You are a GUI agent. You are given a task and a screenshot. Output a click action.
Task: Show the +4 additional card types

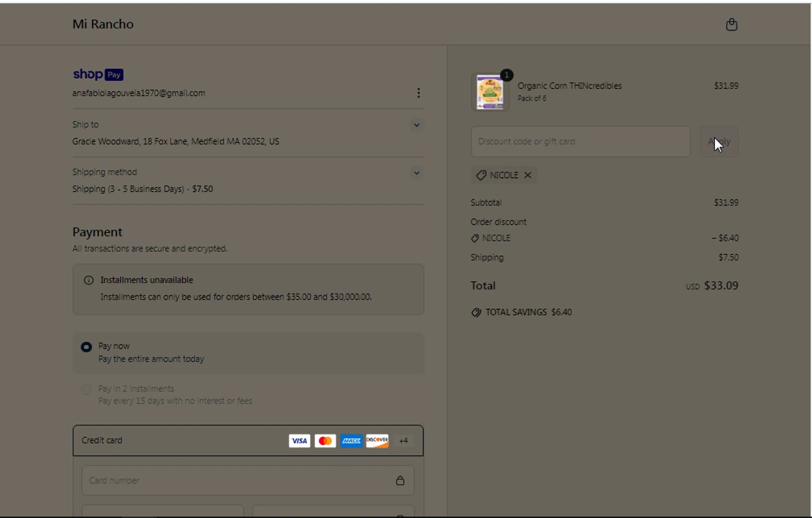[x=403, y=441]
